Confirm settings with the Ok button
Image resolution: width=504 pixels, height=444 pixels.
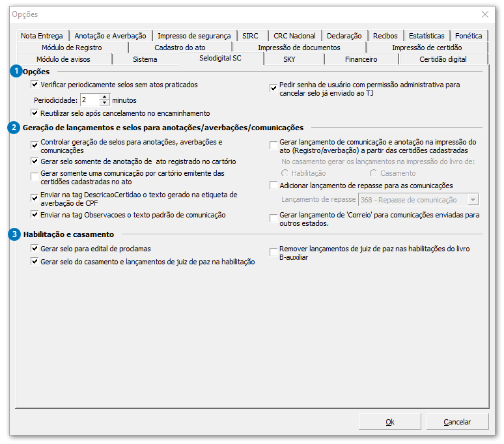[x=390, y=421]
